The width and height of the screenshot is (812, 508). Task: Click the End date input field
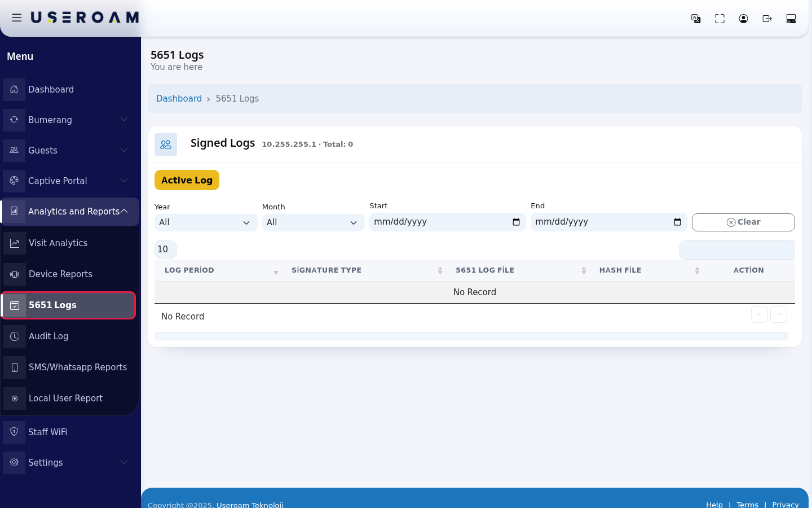(x=608, y=222)
